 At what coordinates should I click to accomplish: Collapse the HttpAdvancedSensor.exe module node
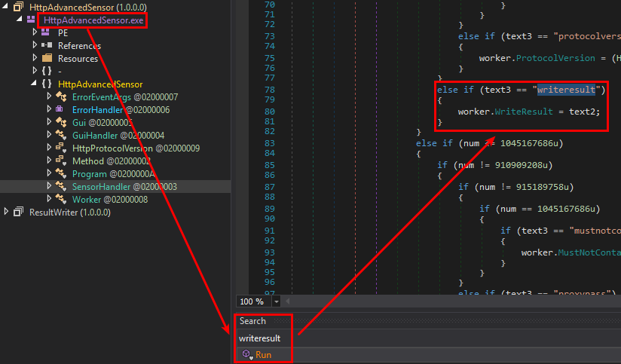point(19,20)
